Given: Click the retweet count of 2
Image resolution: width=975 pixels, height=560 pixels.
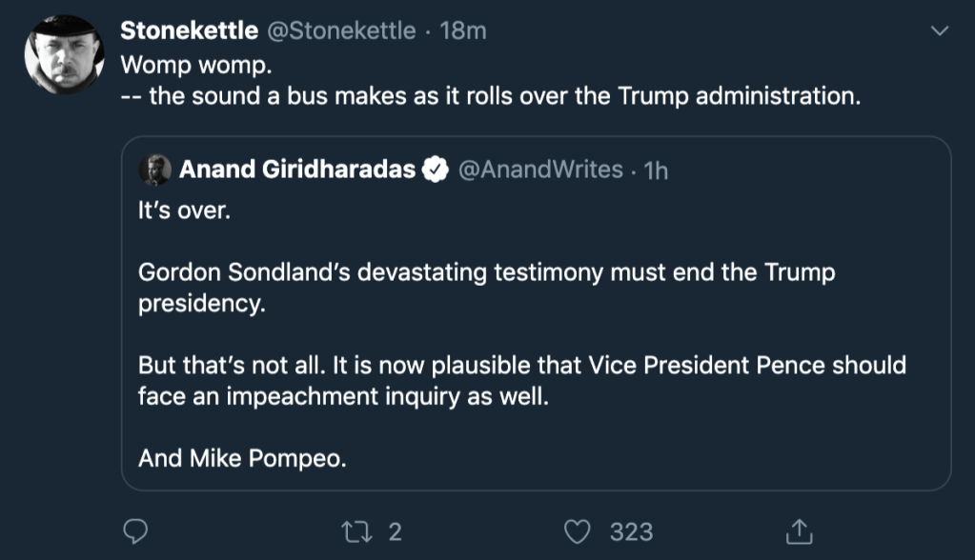Looking at the screenshot, I should 395,530.
